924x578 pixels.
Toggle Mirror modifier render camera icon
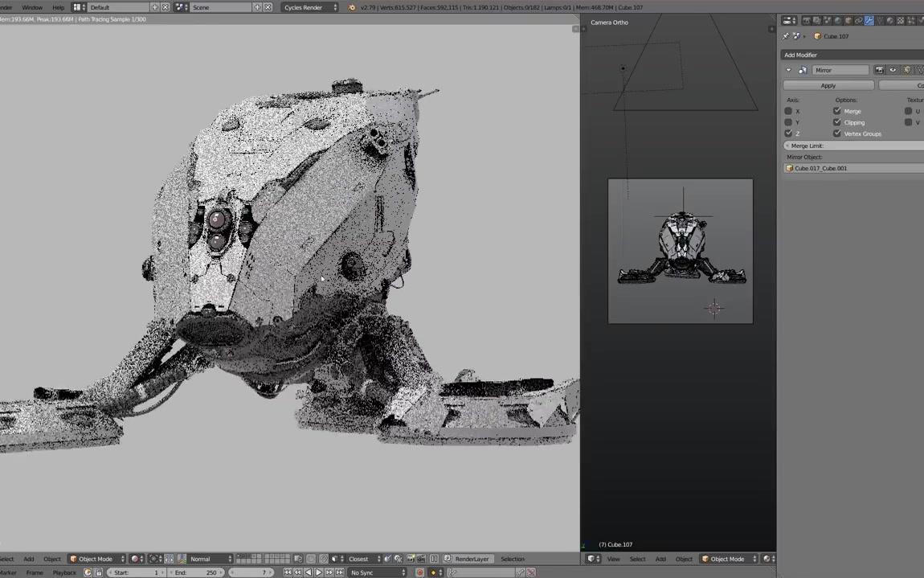[879, 70]
